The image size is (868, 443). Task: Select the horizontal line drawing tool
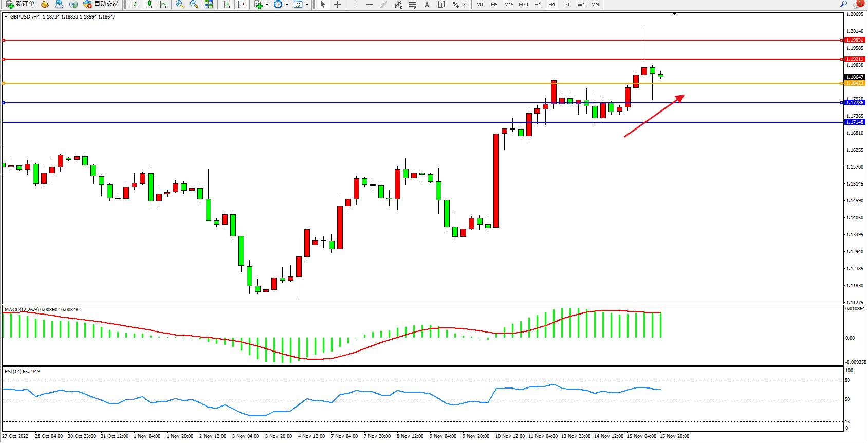tap(369, 4)
